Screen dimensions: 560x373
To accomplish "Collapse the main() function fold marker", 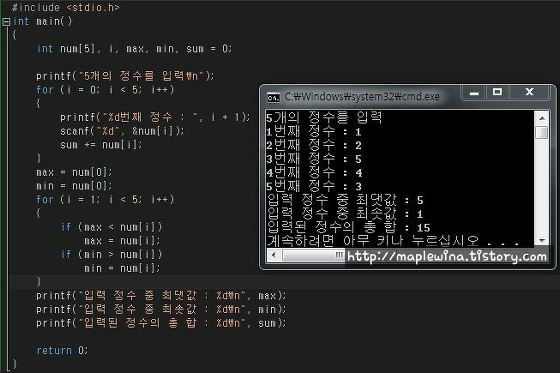I will coord(6,22).
